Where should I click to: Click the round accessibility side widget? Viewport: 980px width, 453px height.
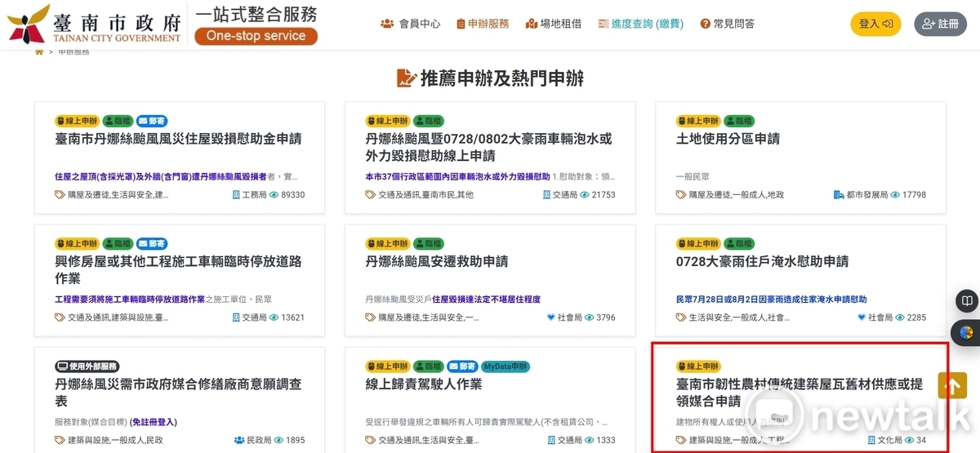point(966,333)
